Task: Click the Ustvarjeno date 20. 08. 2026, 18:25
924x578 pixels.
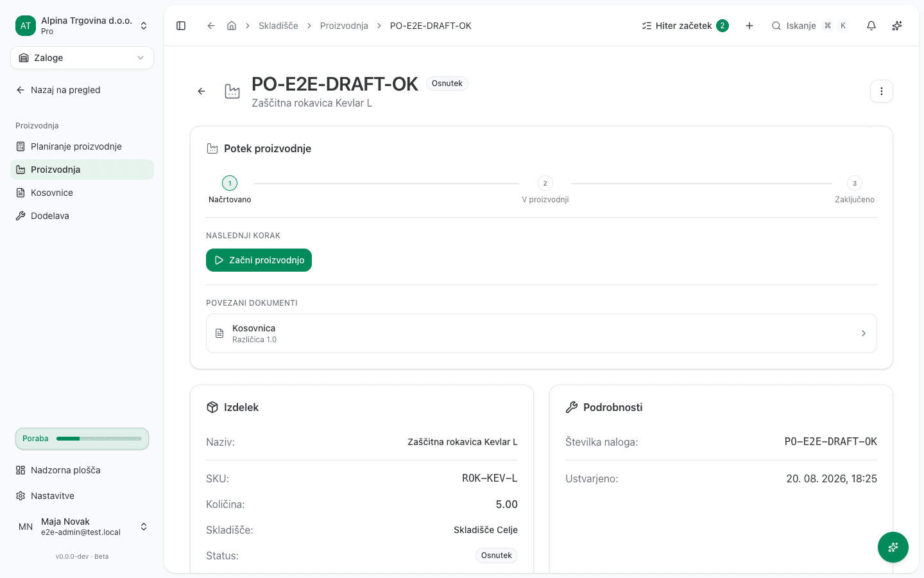Action: tap(832, 478)
